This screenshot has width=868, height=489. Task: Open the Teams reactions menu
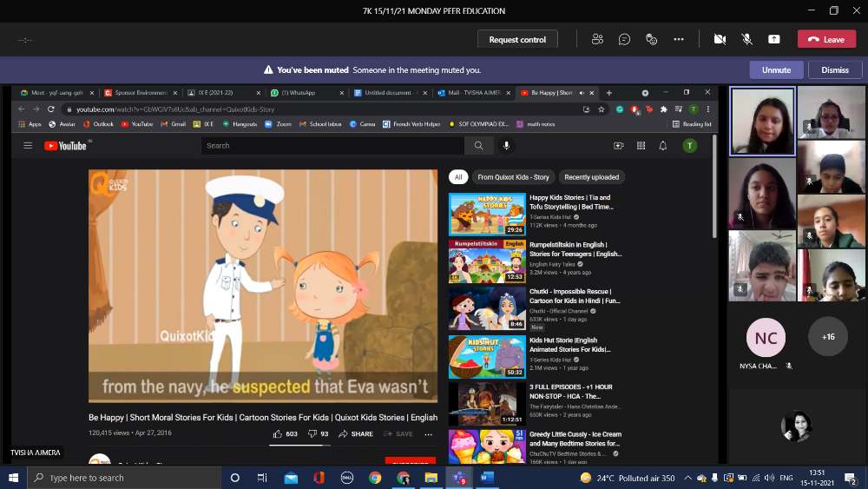pyautogui.click(x=652, y=39)
